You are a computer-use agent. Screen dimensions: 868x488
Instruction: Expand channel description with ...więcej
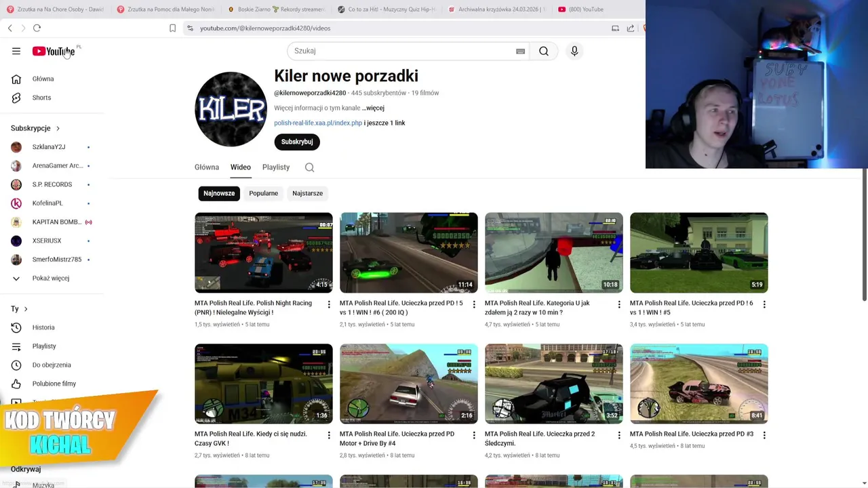[373, 108]
